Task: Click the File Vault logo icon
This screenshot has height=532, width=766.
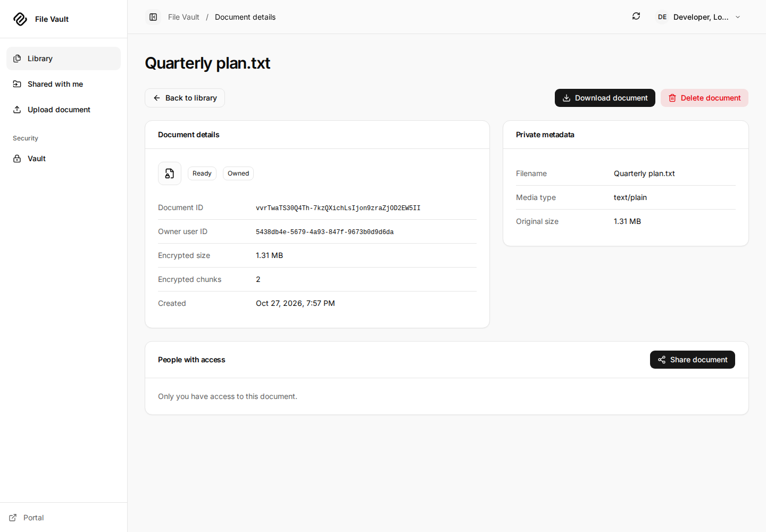Action: click(20, 19)
